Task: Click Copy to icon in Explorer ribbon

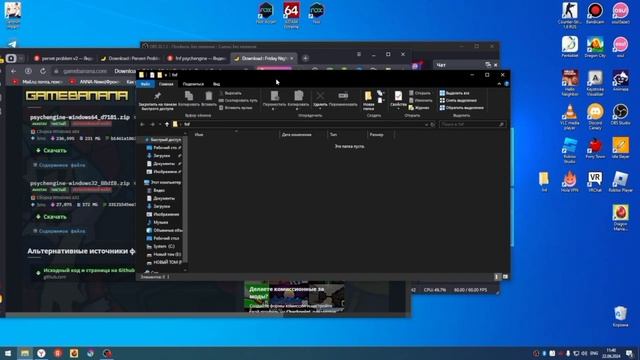Action: tap(298, 96)
